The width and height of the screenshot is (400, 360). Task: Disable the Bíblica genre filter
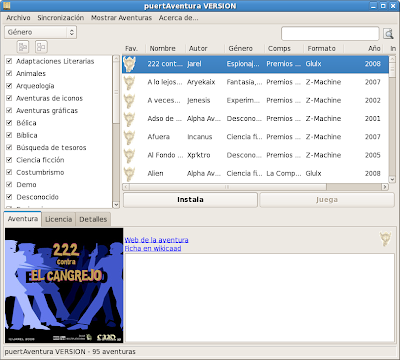tap(9, 135)
